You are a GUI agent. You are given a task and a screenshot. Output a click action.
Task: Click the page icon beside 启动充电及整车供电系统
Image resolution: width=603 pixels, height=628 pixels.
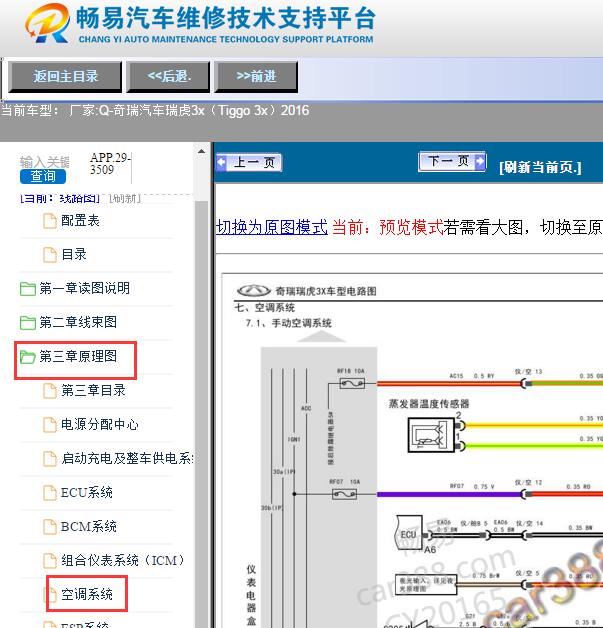point(50,459)
